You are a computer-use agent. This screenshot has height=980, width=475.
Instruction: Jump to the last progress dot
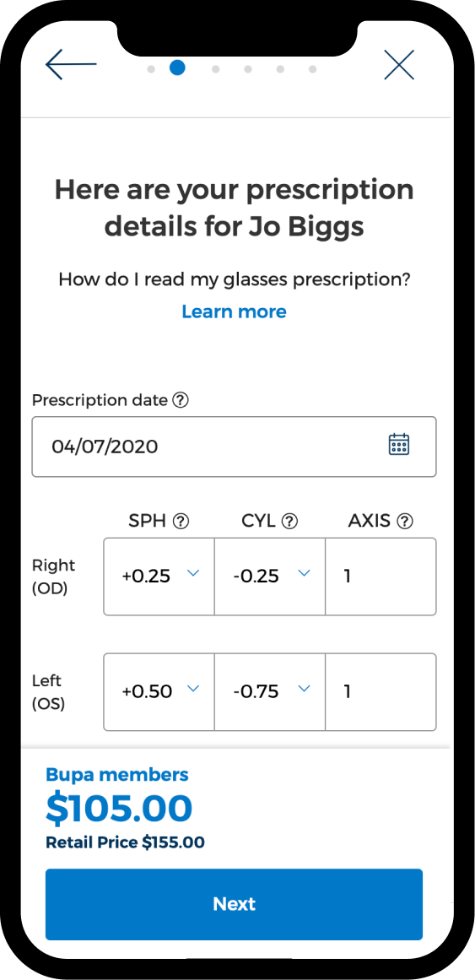tap(312, 68)
